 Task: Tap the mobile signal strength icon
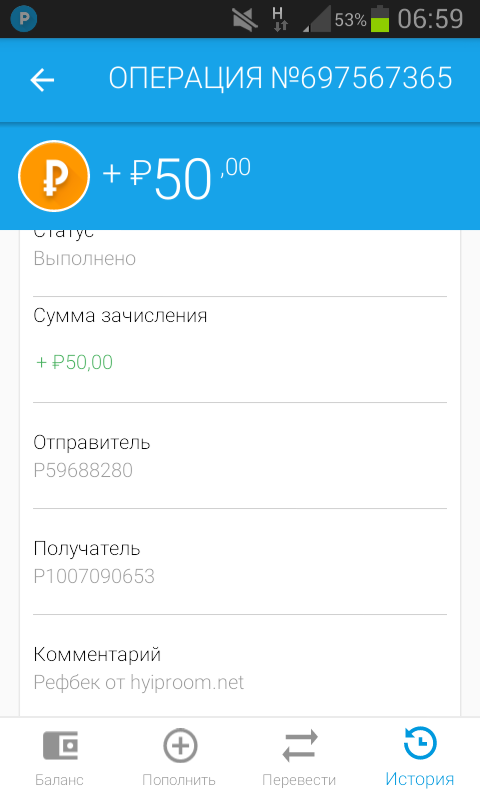coord(317,19)
